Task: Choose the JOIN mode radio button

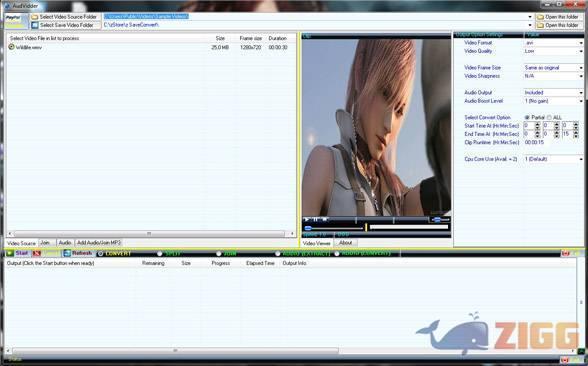Action: coord(219,254)
